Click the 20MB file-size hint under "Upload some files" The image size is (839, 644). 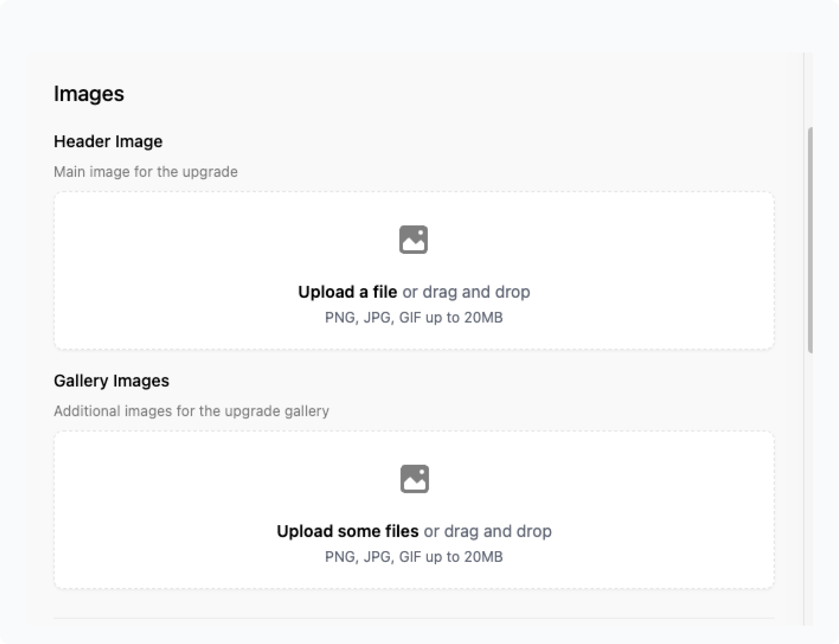[414, 557]
